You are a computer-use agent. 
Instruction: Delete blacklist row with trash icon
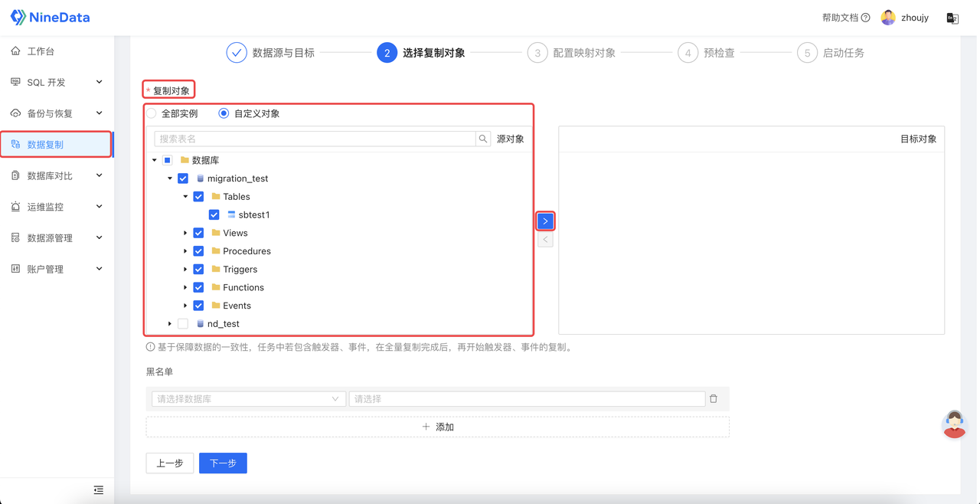(714, 399)
